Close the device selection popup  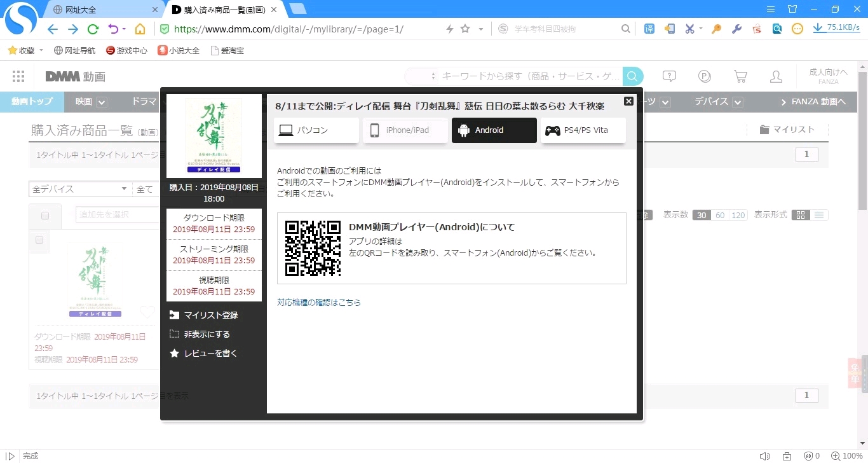coord(628,101)
